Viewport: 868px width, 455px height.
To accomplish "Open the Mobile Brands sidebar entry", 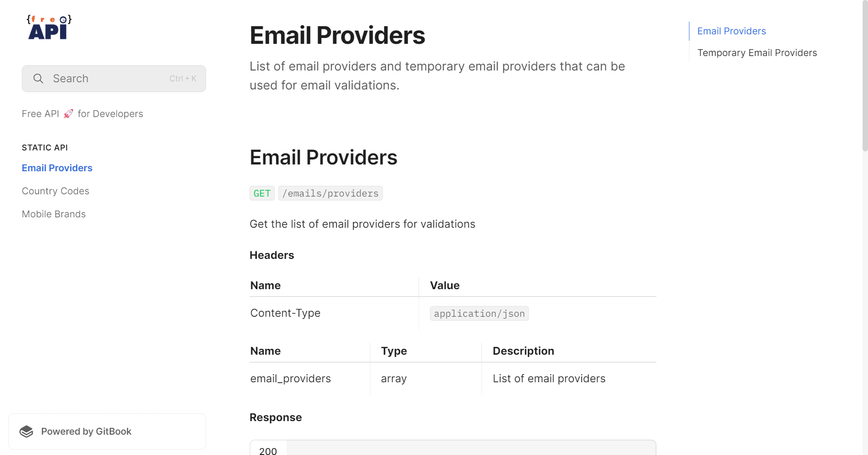I will (53, 214).
